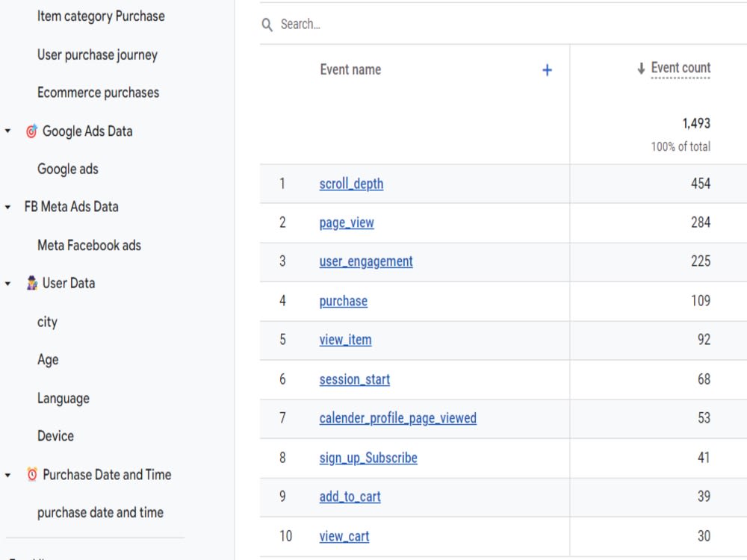The image size is (747, 560).
Task: Collapse the Google Ads Data section
Action: [x=9, y=131]
